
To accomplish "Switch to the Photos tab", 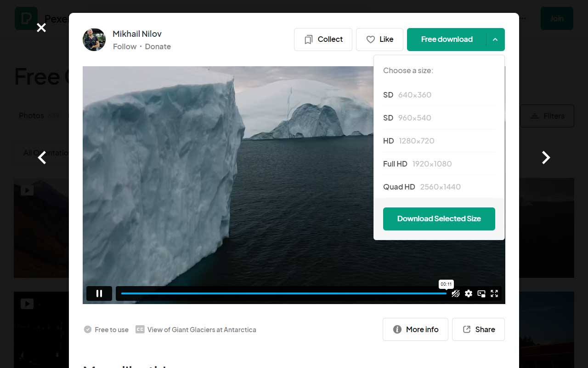I will click(31, 115).
